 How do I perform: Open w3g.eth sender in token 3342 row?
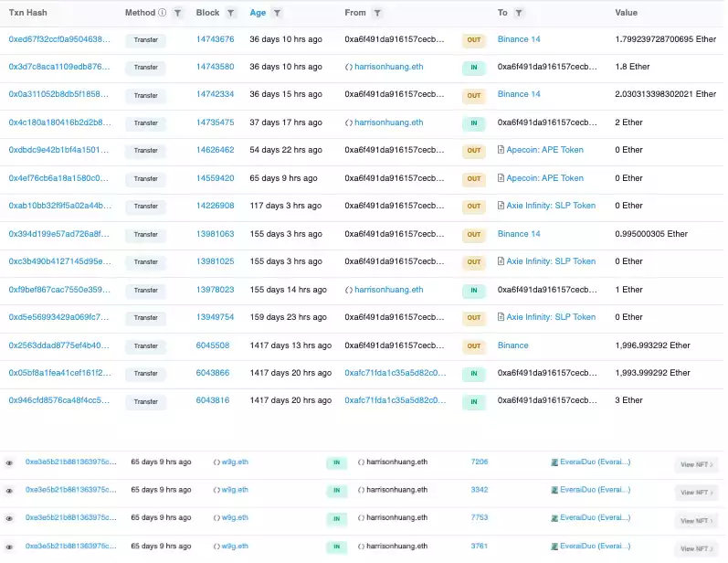tap(235, 490)
